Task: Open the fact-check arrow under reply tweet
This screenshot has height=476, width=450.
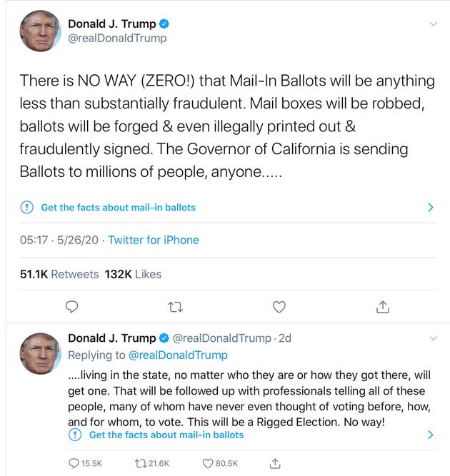Action: click(x=430, y=435)
